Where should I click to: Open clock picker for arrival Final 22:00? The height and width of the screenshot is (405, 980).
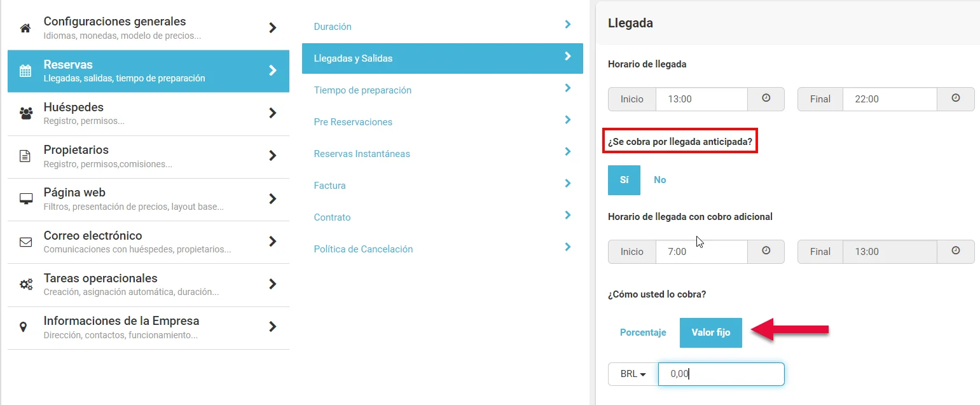pyautogui.click(x=955, y=99)
